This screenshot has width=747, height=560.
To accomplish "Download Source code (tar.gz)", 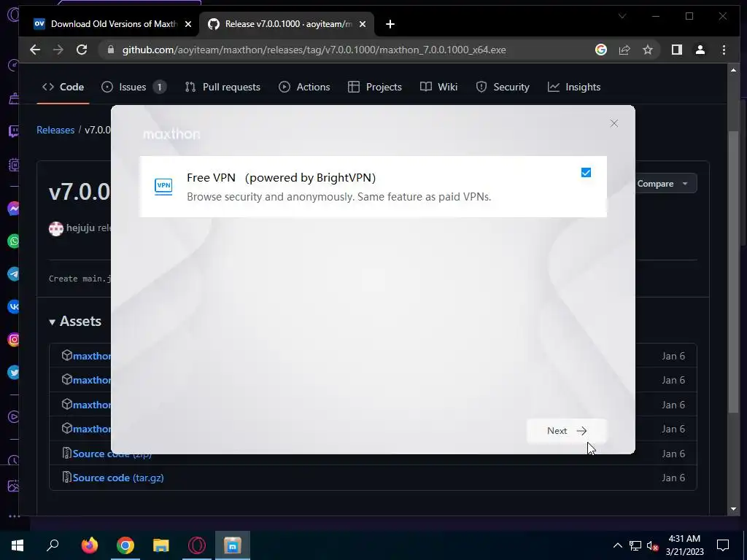I will pos(118,478).
